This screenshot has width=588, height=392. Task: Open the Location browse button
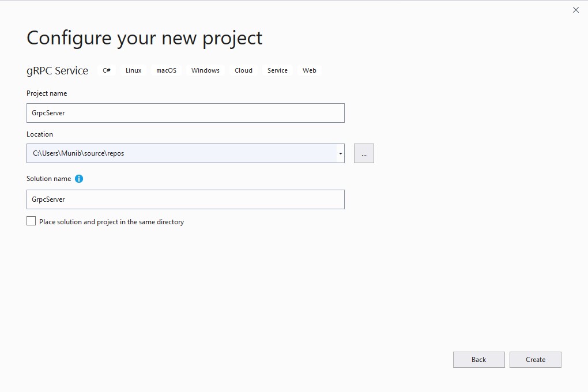coord(364,153)
